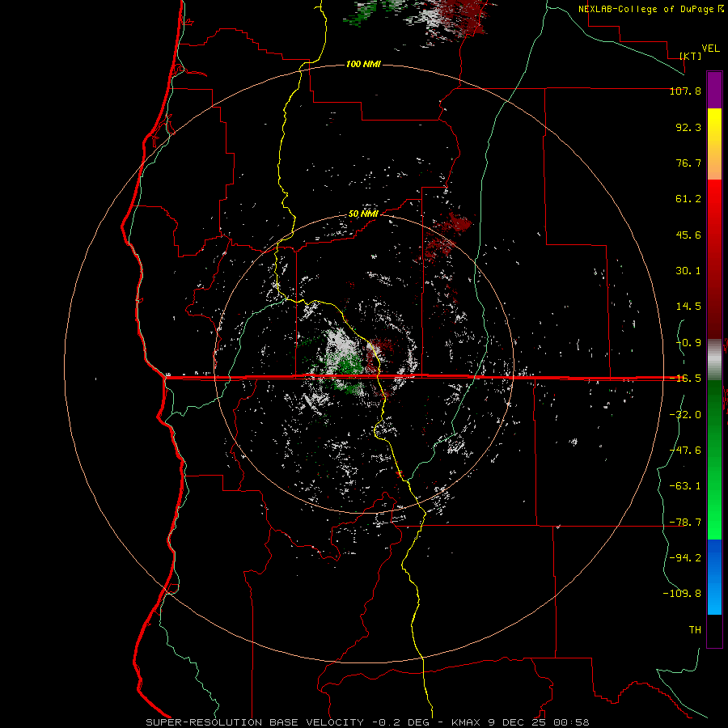Click the -0.2 DEG elevation text
This screenshot has width=728, height=728.
[x=400, y=722]
